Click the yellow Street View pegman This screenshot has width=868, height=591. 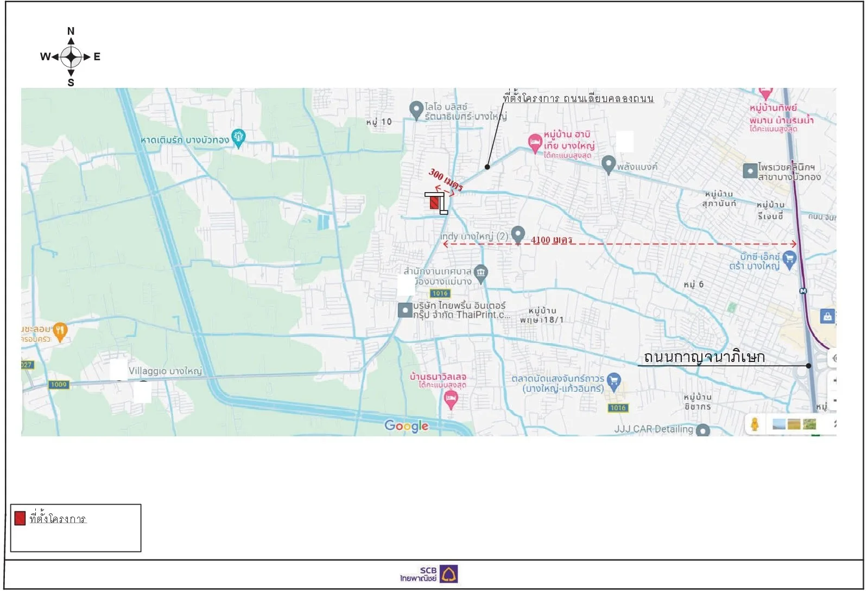[x=755, y=424]
